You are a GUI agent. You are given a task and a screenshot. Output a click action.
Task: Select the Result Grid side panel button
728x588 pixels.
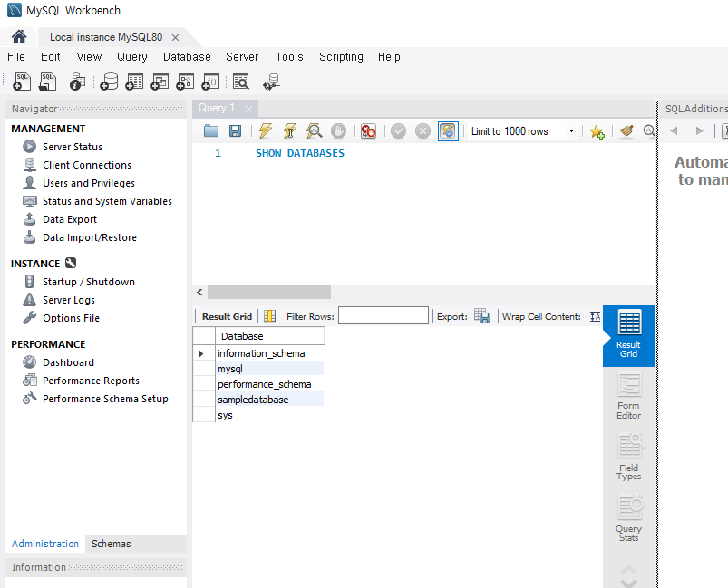pos(628,335)
